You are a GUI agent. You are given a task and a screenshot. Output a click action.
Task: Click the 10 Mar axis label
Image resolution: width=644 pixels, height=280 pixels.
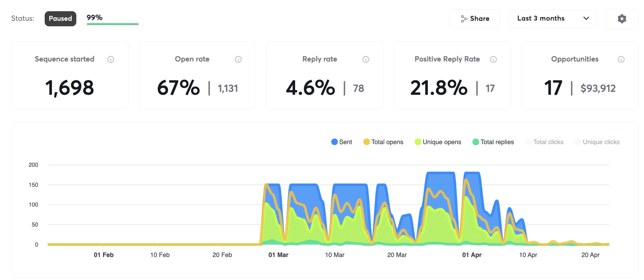334,255
